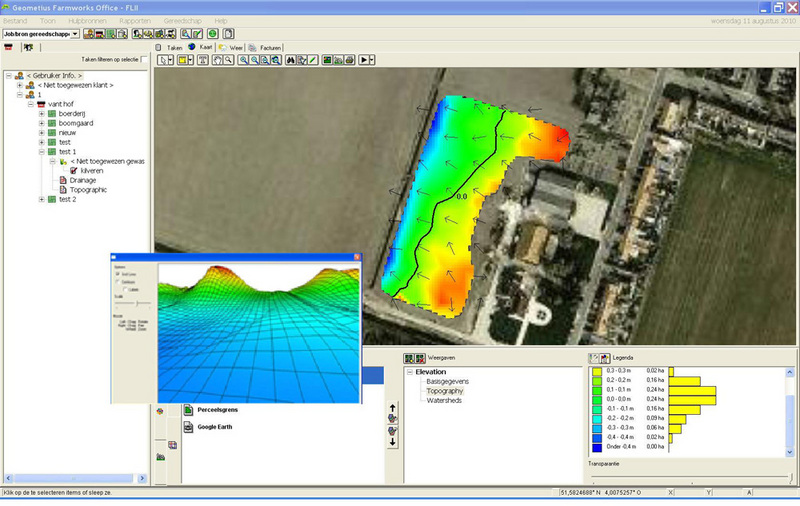This screenshot has height=506, width=800.
Task: Open the Rapporten menu
Action: click(135, 20)
